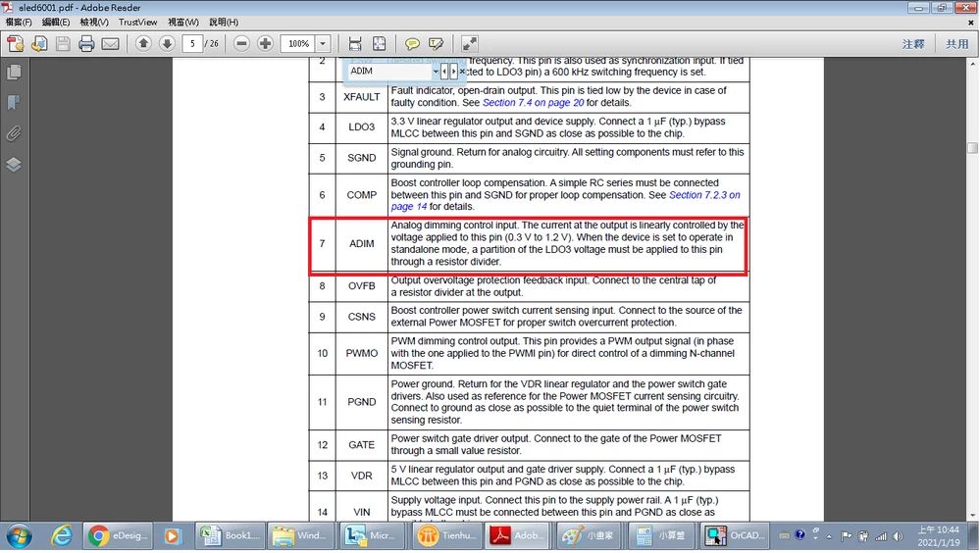Viewport: 980px width, 553px height.
Task: Click the Print icon in toolbar
Action: 86,44
